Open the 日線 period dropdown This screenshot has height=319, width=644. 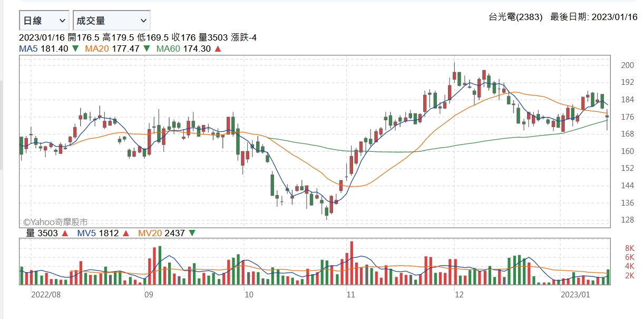[x=44, y=21]
